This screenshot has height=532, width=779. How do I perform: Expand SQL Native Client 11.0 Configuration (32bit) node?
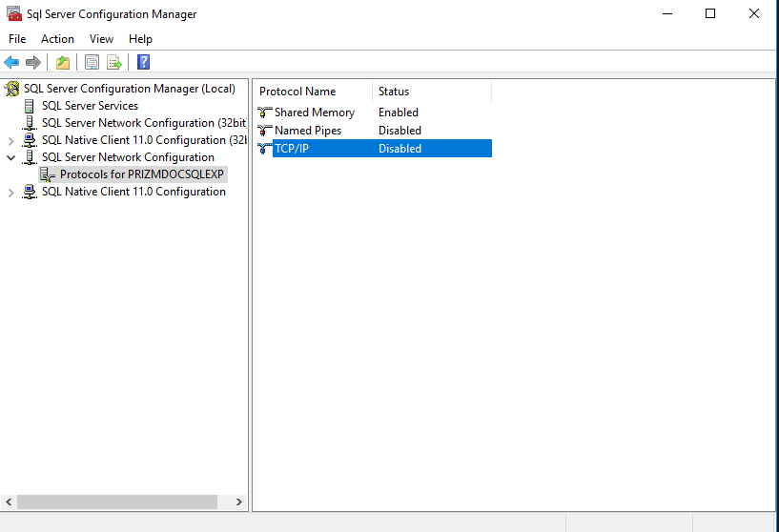[10, 141]
